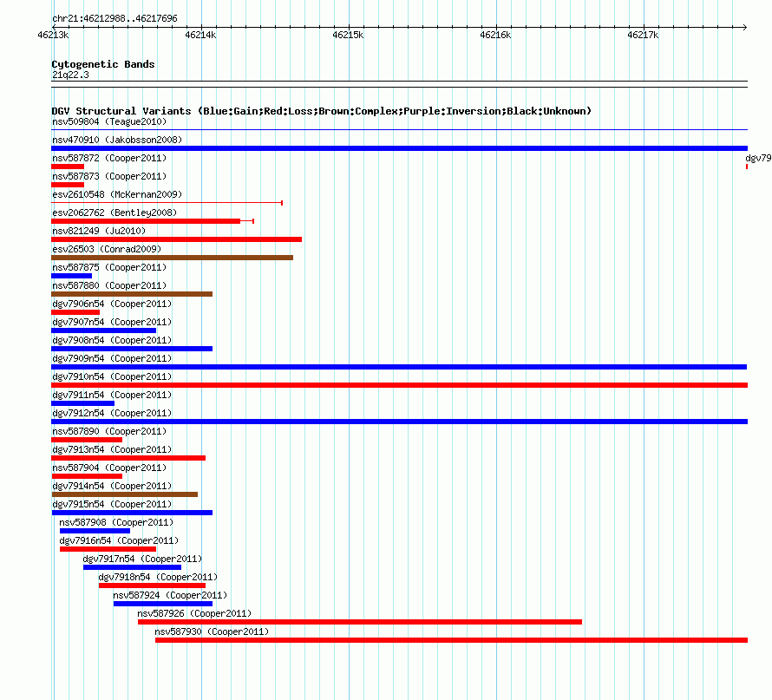Click the 46214k ruler label
This screenshot has width=772, height=700.
point(200,35)
